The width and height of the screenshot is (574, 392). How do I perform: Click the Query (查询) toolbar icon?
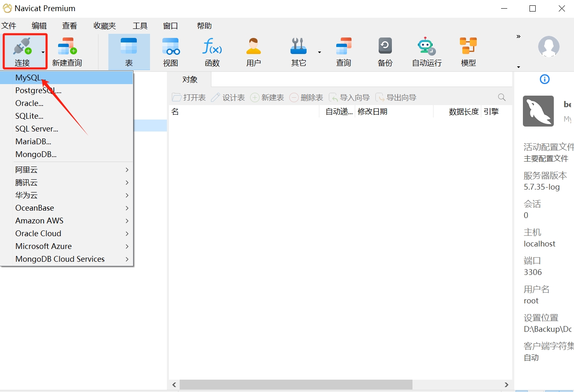344,46
